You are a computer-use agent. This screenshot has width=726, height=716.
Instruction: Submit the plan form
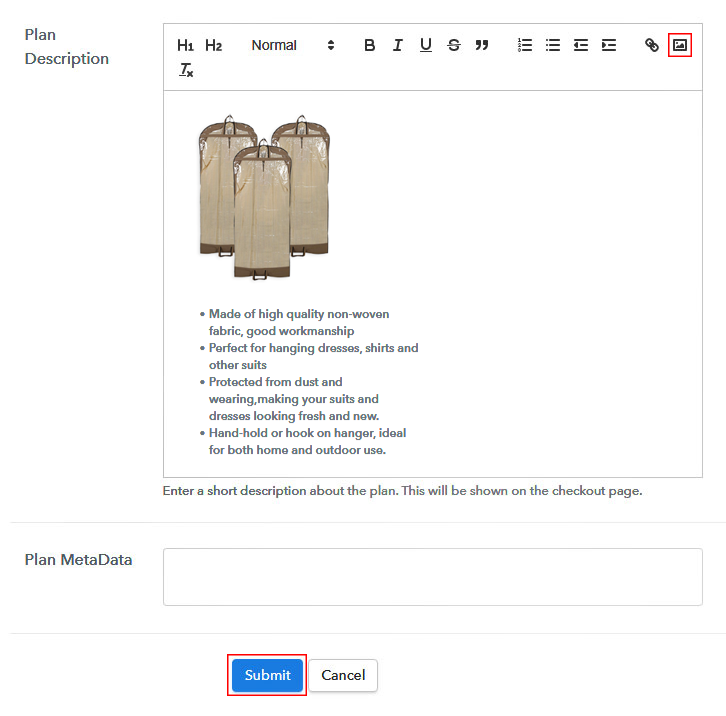(267, 675)
